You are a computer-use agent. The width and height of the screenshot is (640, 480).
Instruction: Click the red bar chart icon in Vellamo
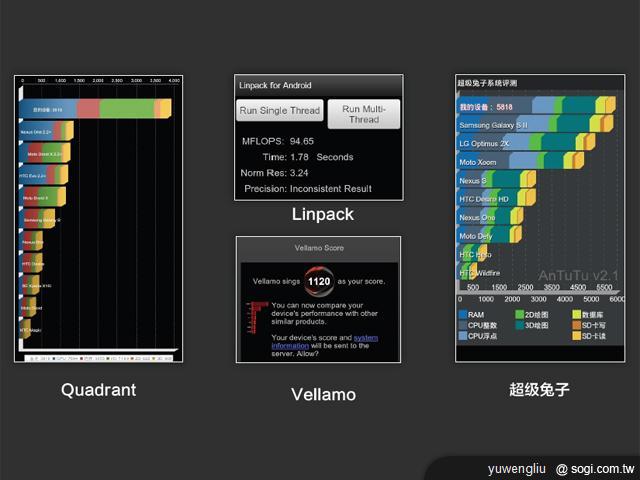click(x=254, y=316)
